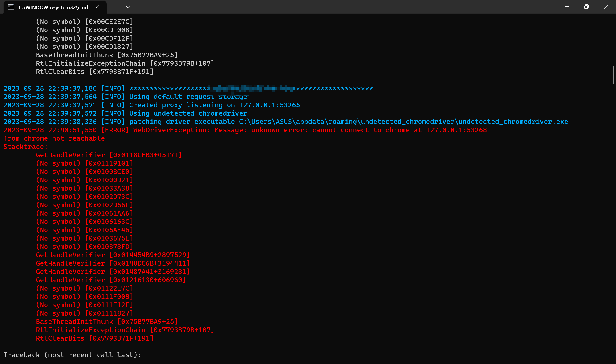Close the C:\WINDOWS\system32\cmd tab
The image size is (616, 364).
tap(97, 7)
